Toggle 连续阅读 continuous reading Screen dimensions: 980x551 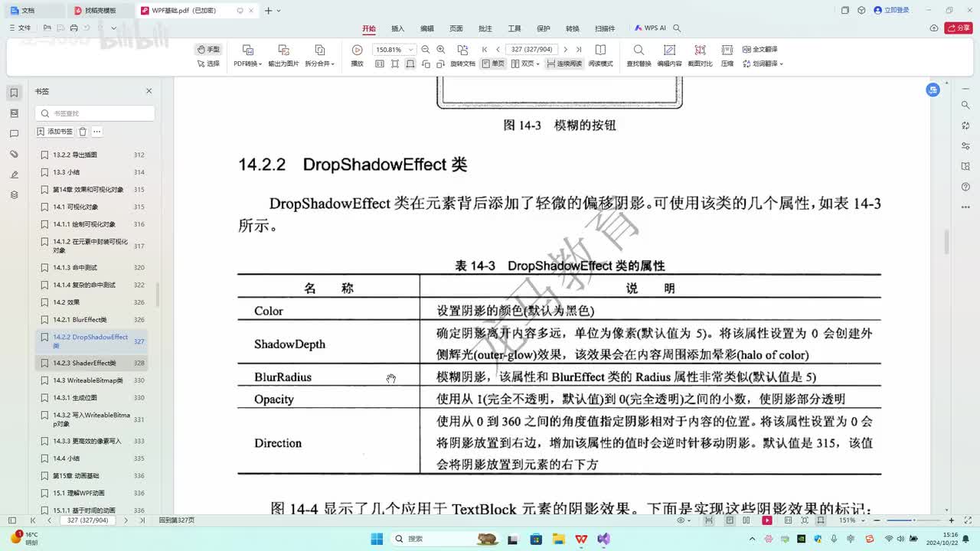(564, 64)
